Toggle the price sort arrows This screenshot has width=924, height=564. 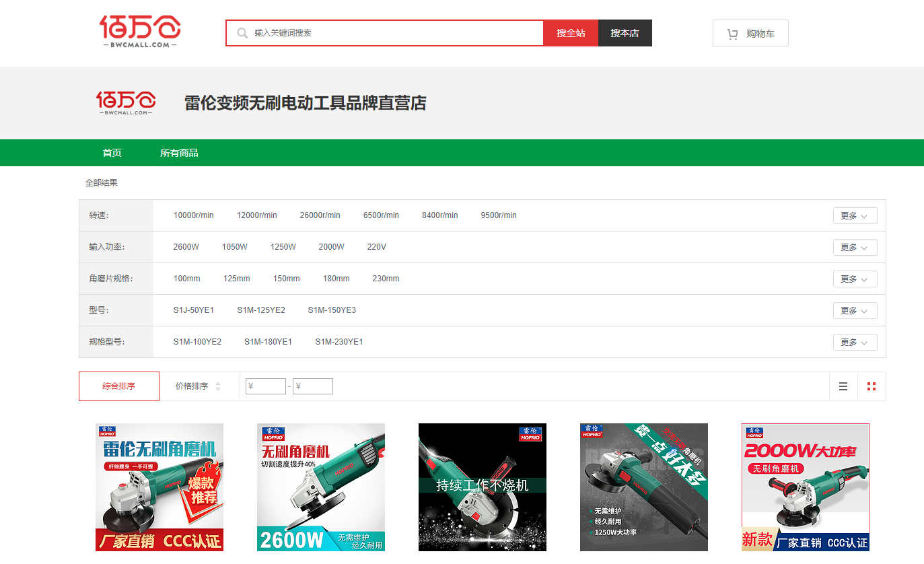click(x=218, y=386)
